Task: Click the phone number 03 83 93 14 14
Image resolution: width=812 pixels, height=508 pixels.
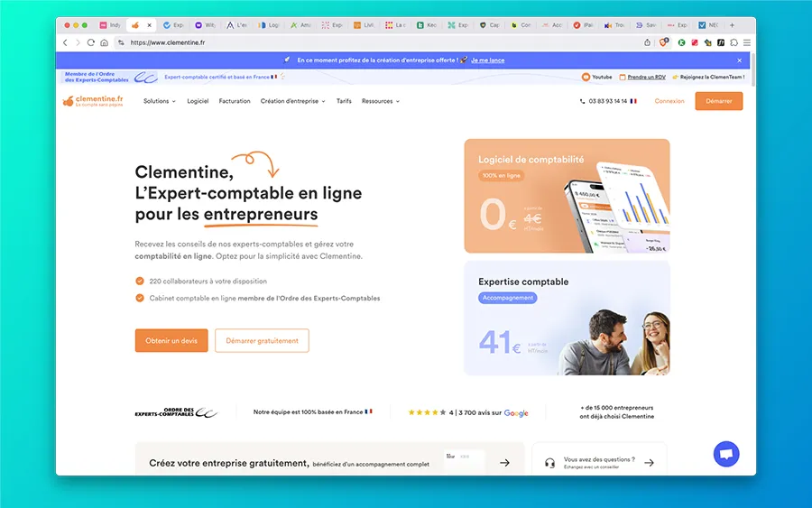Action: point(607,101)
